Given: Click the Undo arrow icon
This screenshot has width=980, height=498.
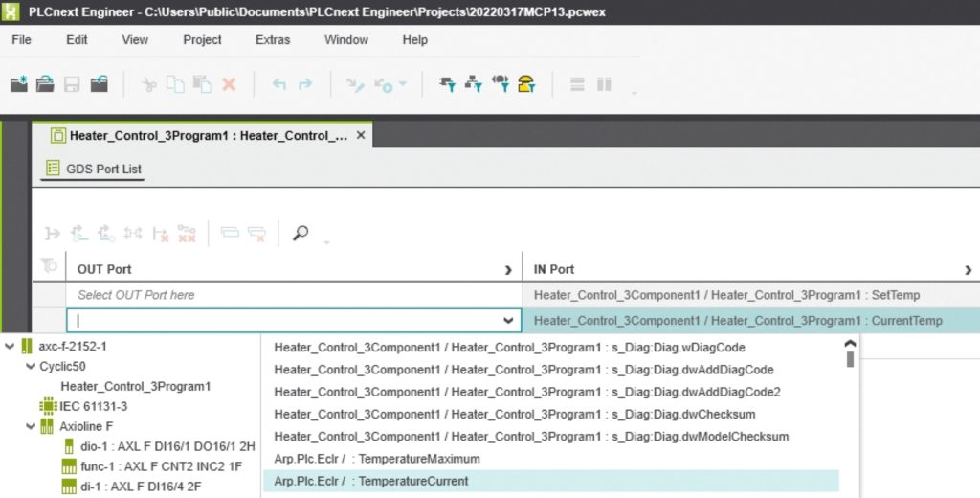Looking at the screenshot, I should tap(278, 84).
